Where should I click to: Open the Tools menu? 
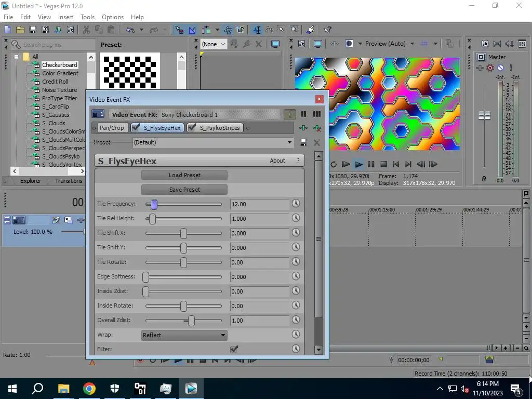pos(87,17)
